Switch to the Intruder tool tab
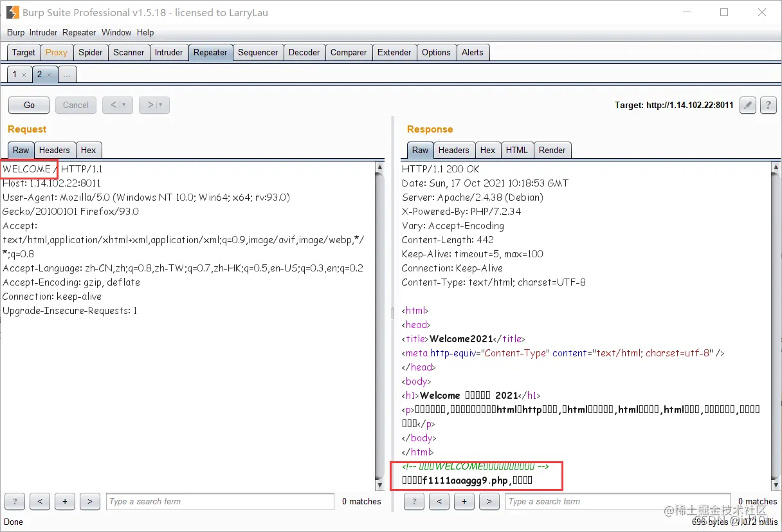The height and width of the screenshot is (532, 782). coord(168,52)
